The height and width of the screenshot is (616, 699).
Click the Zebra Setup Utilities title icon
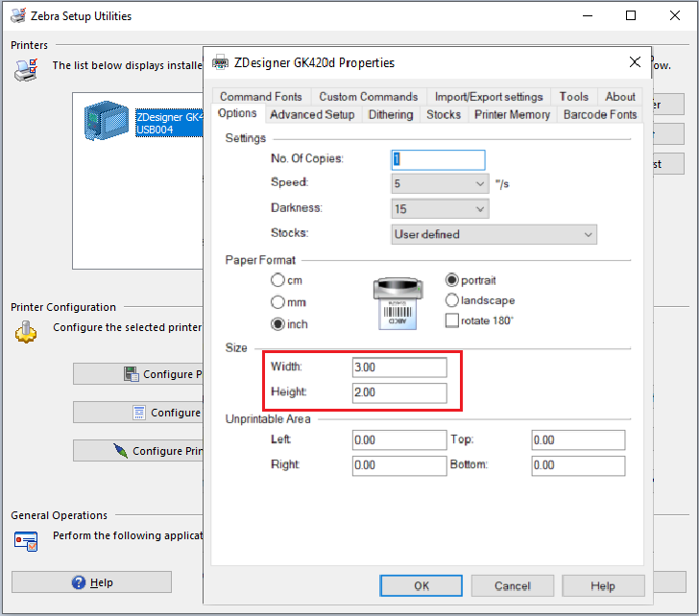point(15,16)
